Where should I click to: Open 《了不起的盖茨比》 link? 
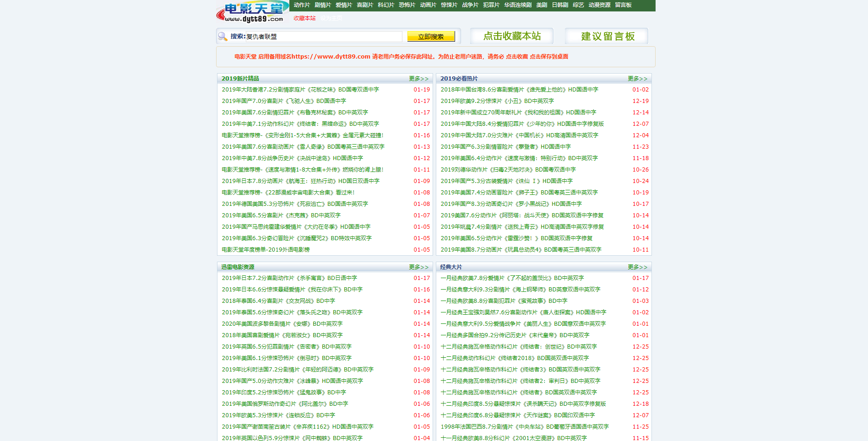click(x=512, y=278)
